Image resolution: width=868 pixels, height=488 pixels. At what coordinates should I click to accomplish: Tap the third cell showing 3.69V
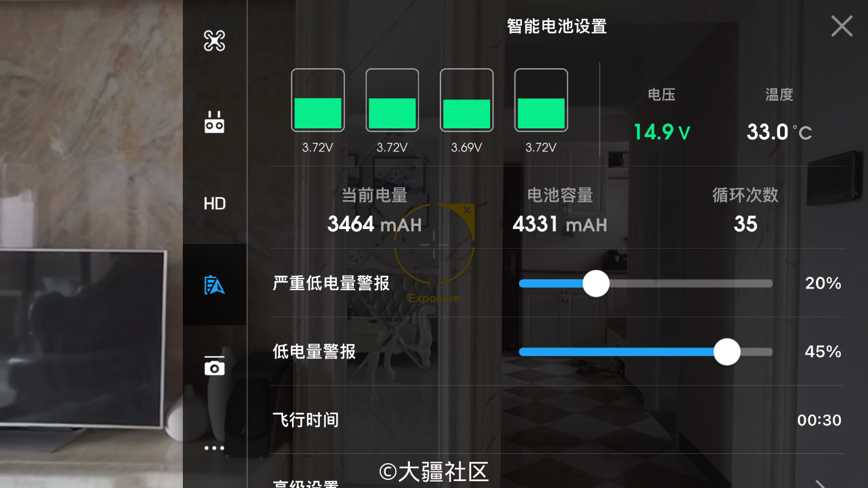466,100
